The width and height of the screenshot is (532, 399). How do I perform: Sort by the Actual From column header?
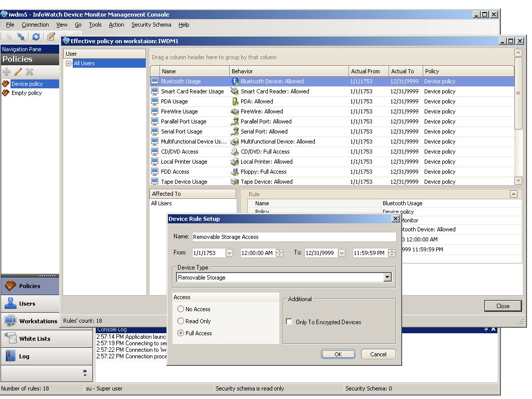tap(369, 71)
